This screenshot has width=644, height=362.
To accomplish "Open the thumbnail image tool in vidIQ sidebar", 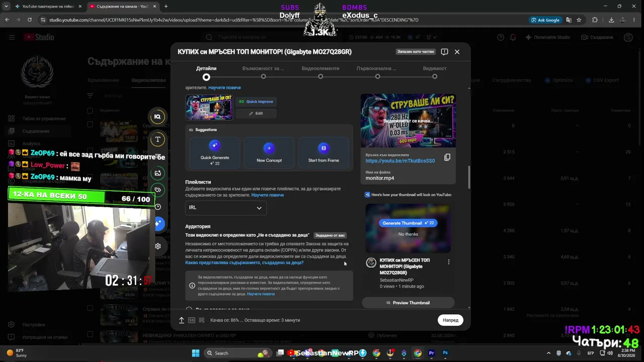I will [x=157, y=173].
